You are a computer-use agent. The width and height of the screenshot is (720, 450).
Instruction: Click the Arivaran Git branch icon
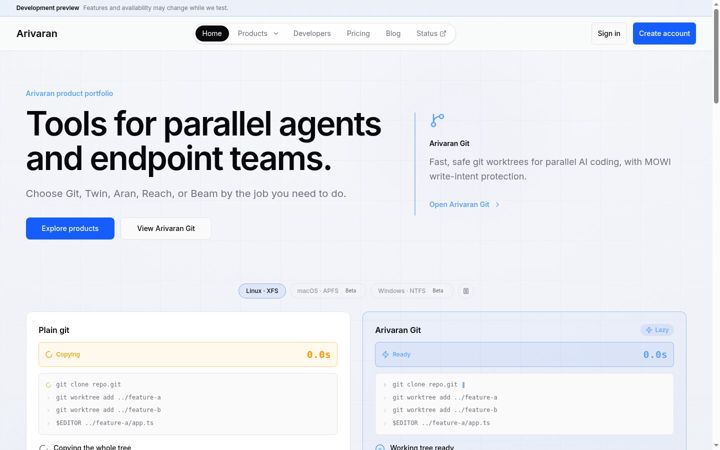tap(437, 120)
